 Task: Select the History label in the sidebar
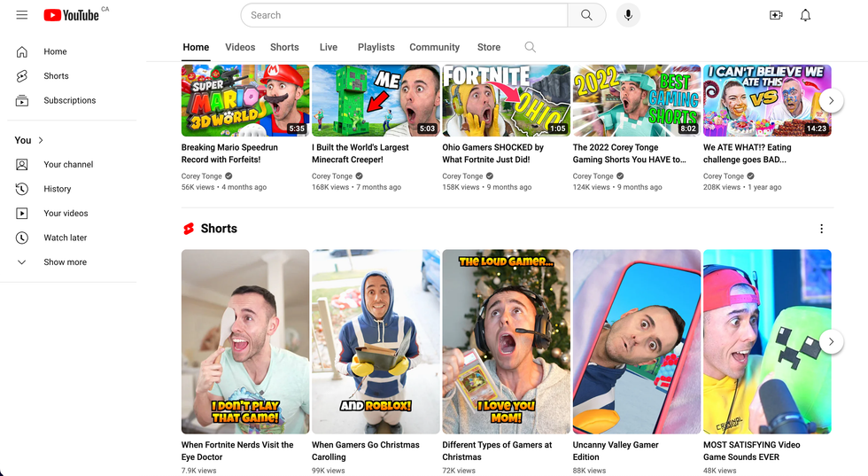tap(58, 189)
